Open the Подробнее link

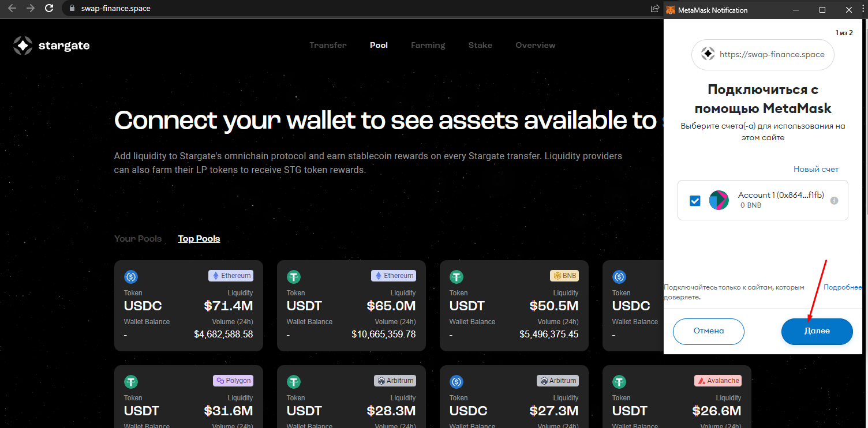[x=843, y=287]
